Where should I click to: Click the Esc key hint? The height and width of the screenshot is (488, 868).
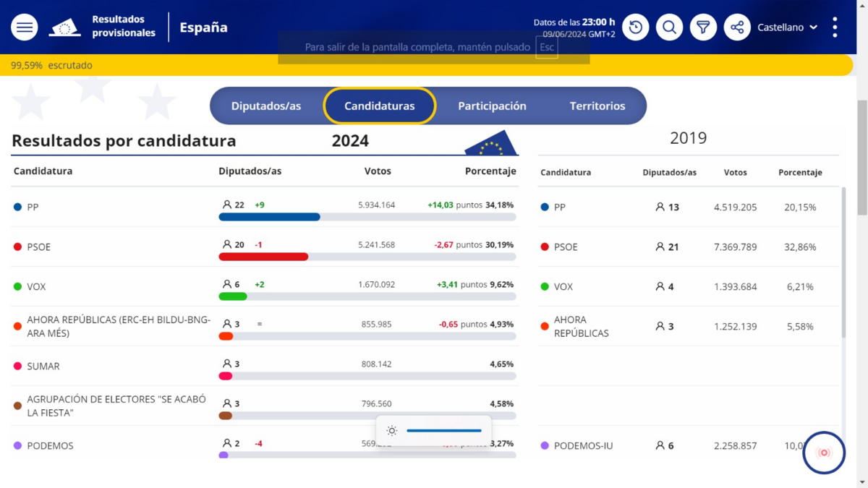(x=547, y=48)
